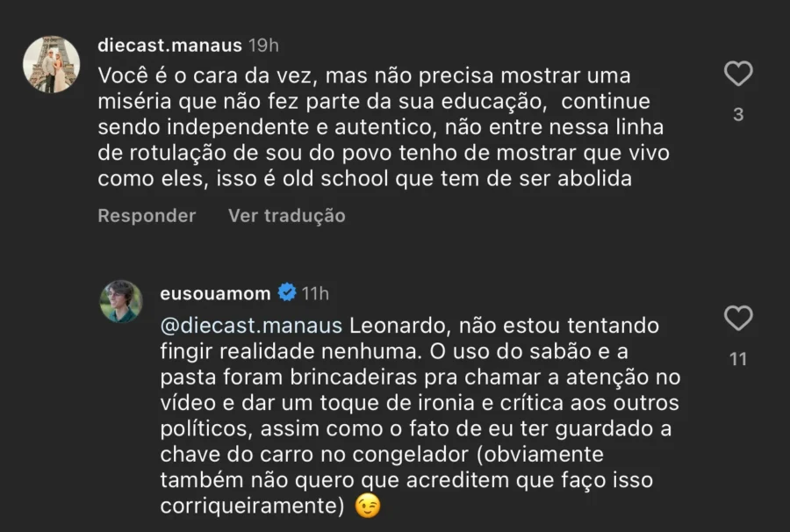Click the winking emoji ending the reply

coord(369,507)
